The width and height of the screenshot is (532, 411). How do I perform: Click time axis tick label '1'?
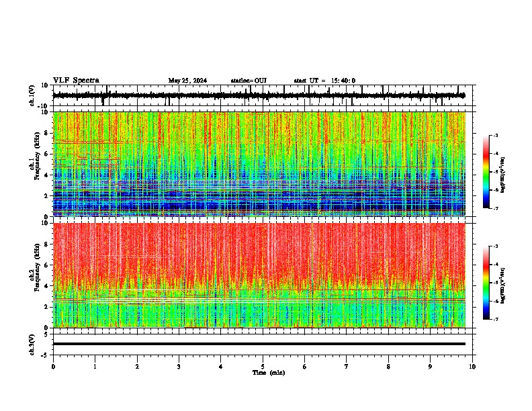[95, 367]
